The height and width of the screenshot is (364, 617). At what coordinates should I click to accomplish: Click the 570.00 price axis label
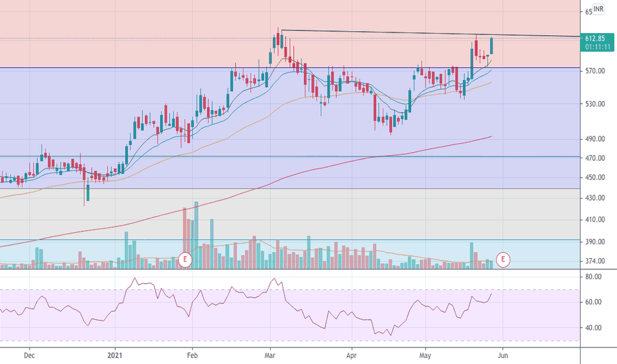(x=594, y=71)
